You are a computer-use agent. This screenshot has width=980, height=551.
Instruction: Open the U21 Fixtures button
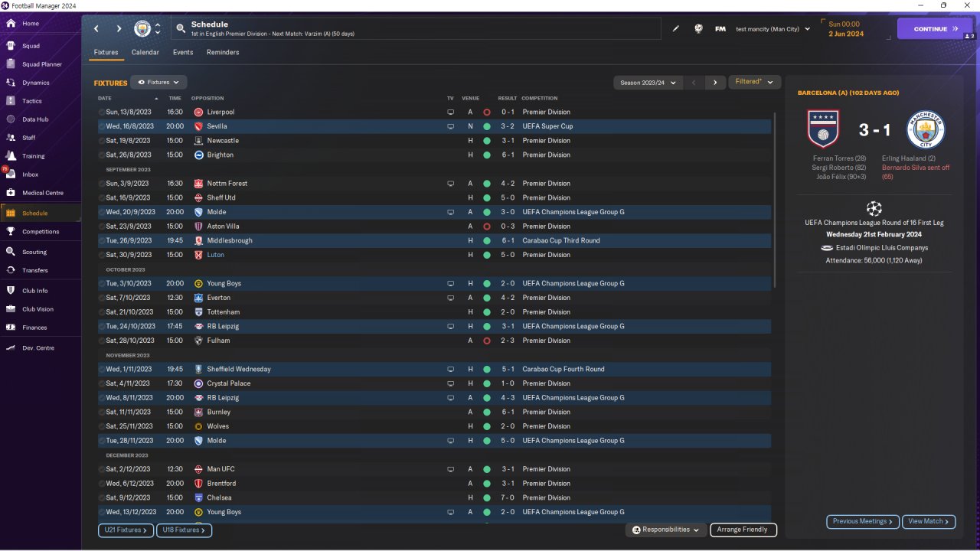tap(126, 530)
